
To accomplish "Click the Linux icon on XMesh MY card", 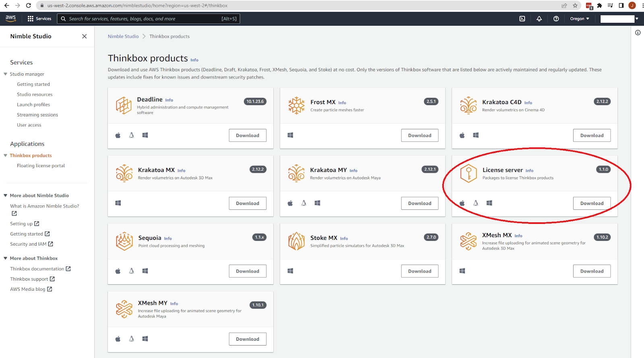I will 131,339.
